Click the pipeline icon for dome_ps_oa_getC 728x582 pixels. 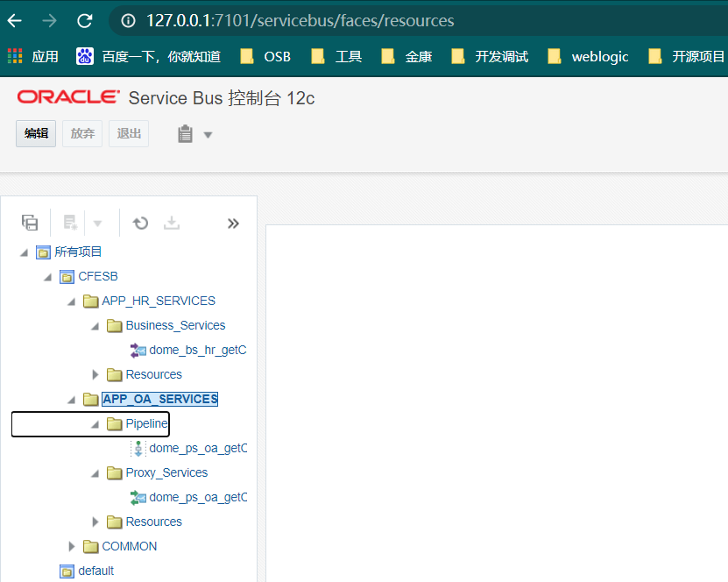(138, 449)
